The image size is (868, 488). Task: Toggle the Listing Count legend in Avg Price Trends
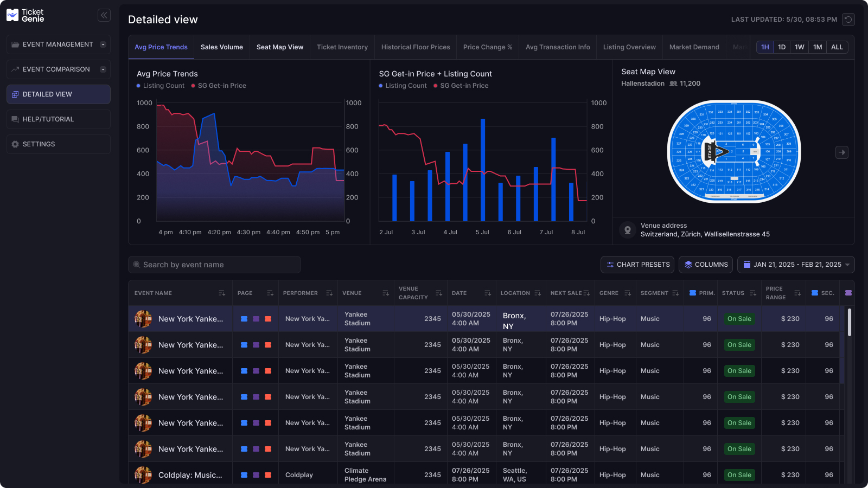[160, 86]
